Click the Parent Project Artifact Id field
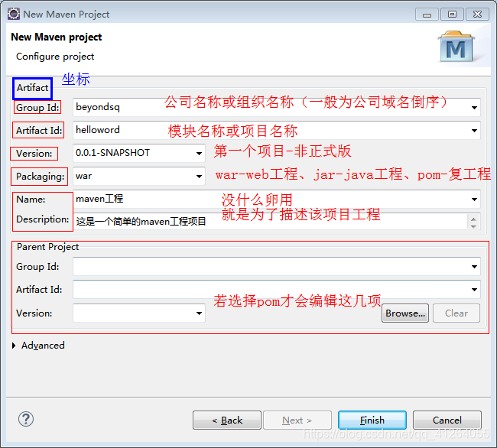Screen dimensions: 497x448 pyautogui.click(x=276, y=289)
